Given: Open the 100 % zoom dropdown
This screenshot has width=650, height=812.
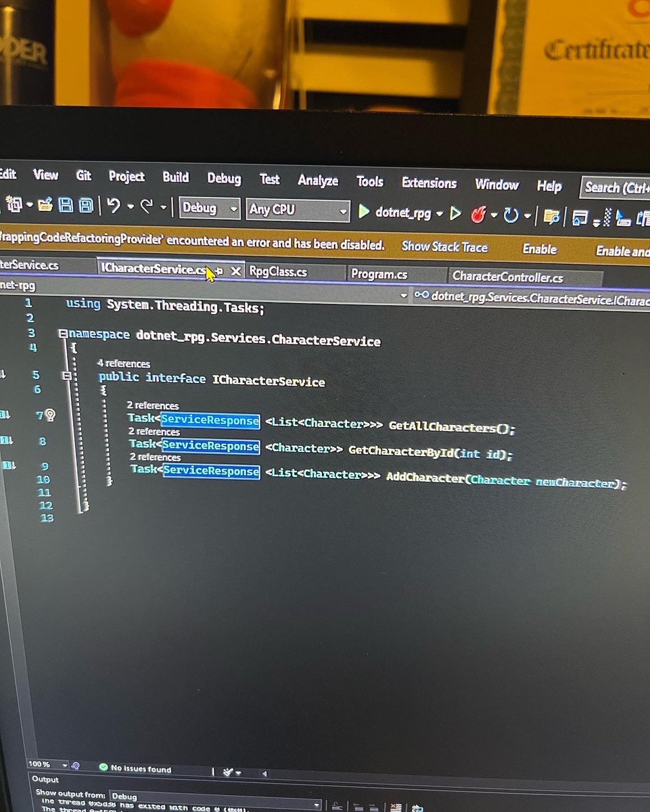Looking at the screenshot, I should (48, 765).
